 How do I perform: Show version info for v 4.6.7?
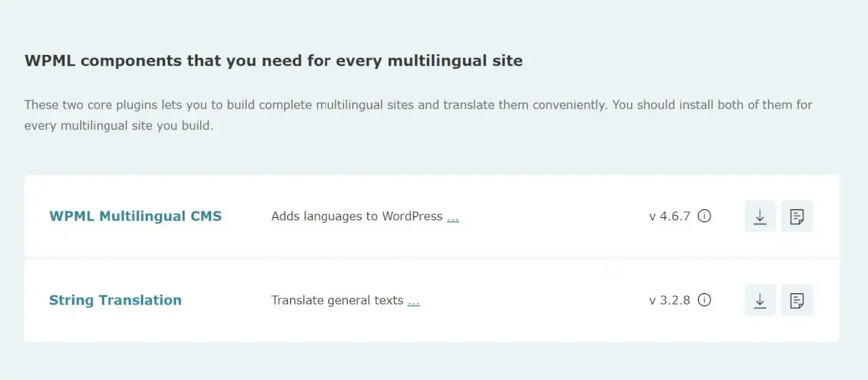tap(705, 216)
